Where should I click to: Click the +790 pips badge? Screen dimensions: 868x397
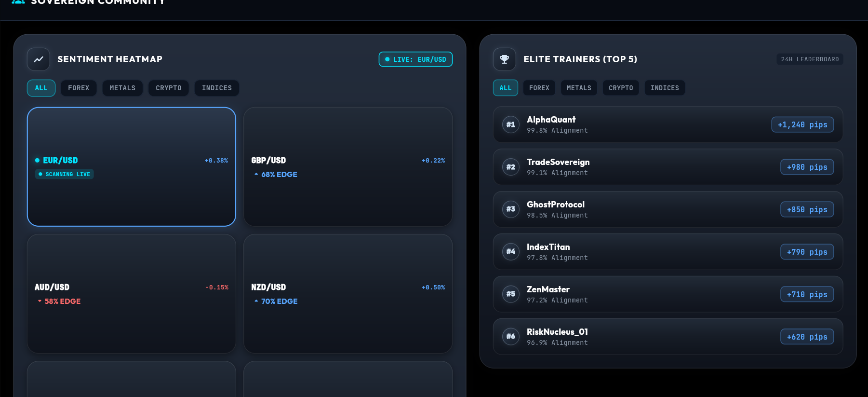807,252
